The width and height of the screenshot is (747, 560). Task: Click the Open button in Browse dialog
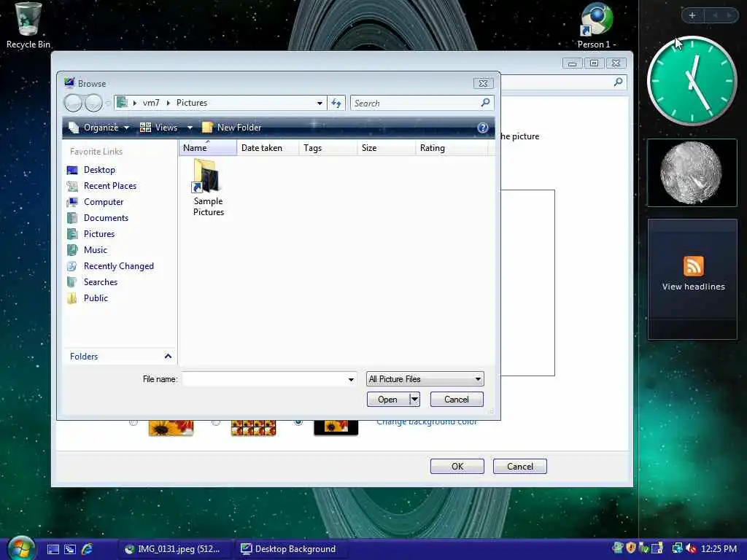pos(388,399)
